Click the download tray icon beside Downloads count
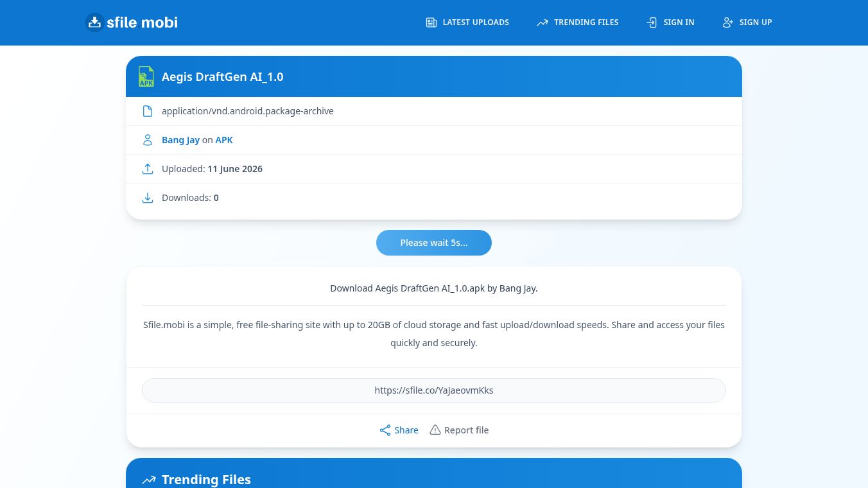Image resolution: width=868 pixels, height=488 pixels. coord(148,198)
